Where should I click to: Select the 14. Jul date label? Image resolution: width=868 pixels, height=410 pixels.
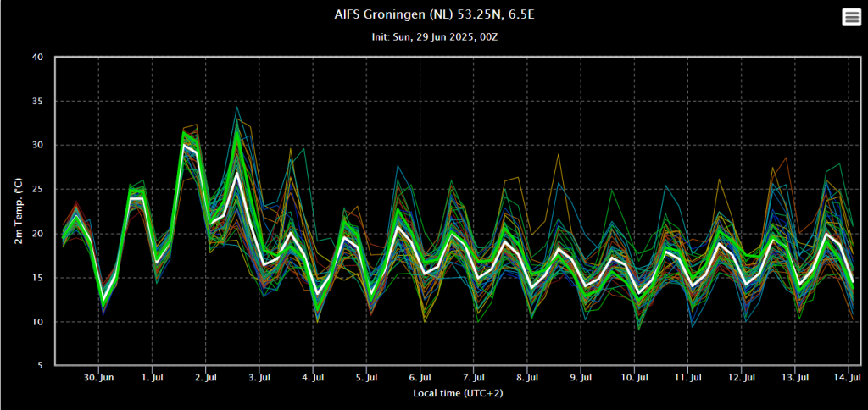coord(849,376)
